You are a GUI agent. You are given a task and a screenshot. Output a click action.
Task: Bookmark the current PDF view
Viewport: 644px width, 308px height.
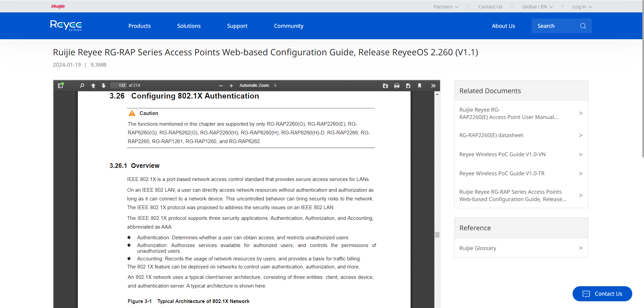[420, 86]
